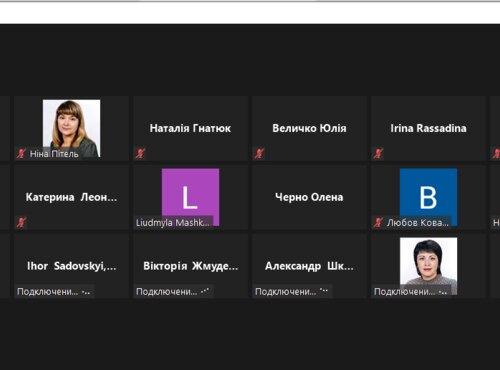Click the name Величко Юлія
The width and height of the screenshot is (500, 370).
click(x=309, y=128)
